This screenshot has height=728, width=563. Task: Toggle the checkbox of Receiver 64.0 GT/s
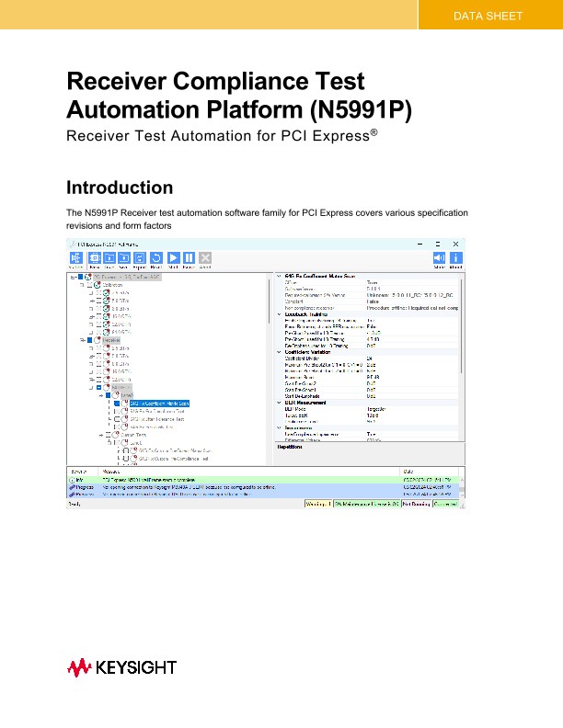pos(99,388)
